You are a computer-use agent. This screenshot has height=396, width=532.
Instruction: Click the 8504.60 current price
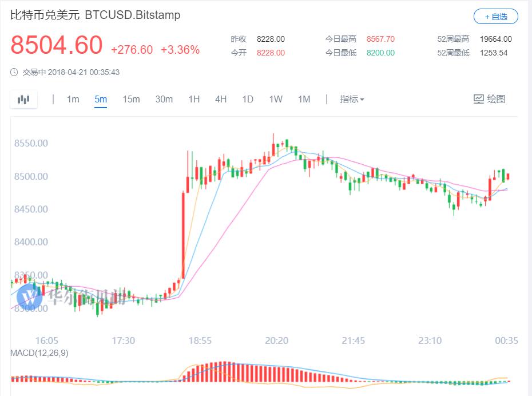click(57, 45)
